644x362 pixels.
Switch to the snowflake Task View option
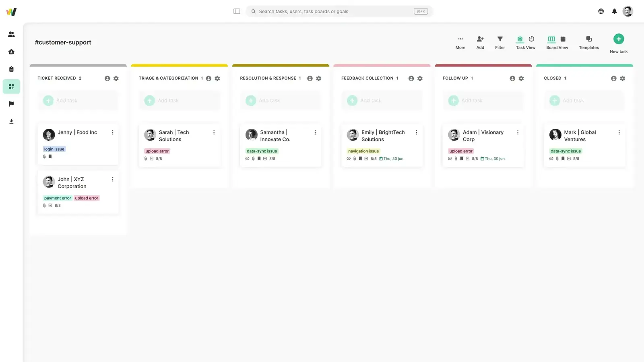point(520,39)
